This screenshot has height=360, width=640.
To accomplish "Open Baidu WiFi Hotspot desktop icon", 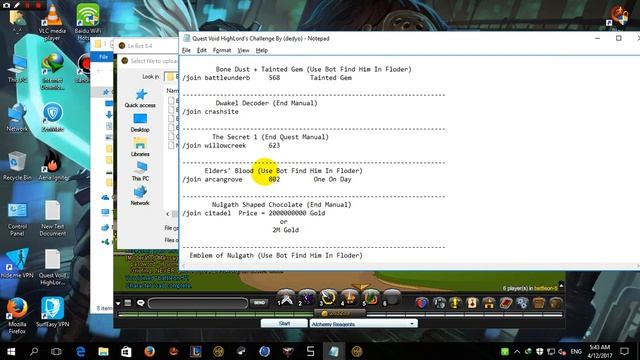I will tap(87, 22).
